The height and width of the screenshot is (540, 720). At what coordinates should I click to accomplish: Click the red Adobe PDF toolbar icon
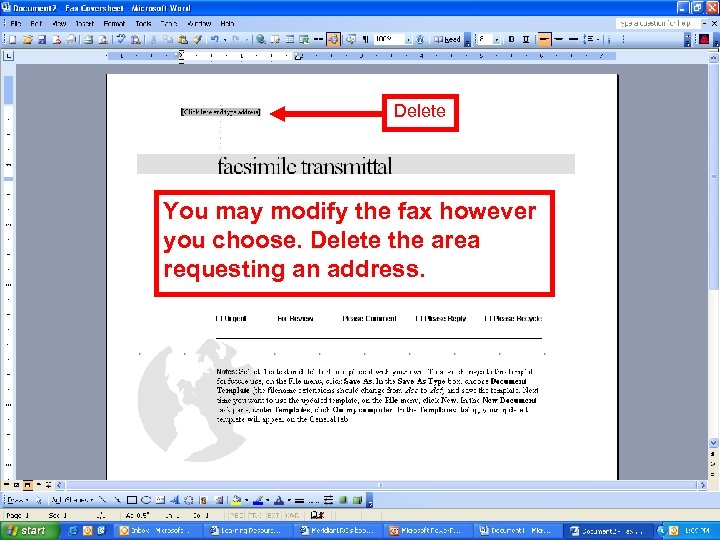(704, 40)
